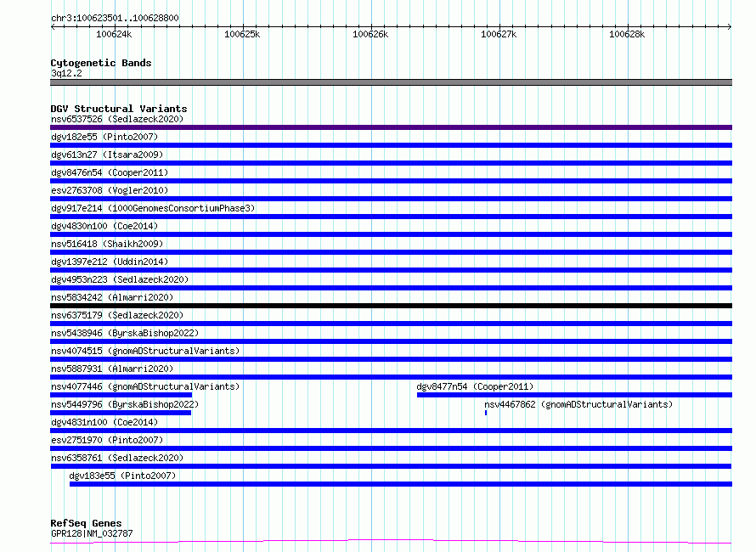The width and height of the screenshot is (756, 552).
Task: Open nsv5834242 (Almarri2020) variant label
Action: pyautogui.click(x=112, y=297)
